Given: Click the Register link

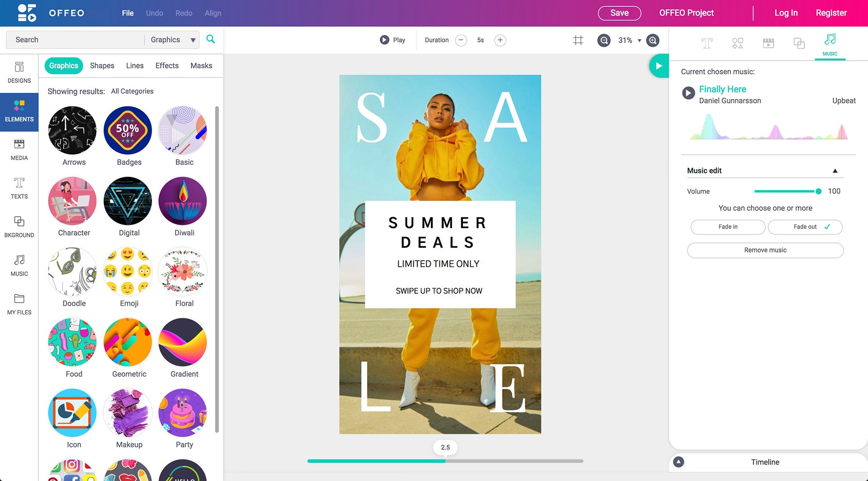Looking at the screenshot, I should [x=831, y=13].
